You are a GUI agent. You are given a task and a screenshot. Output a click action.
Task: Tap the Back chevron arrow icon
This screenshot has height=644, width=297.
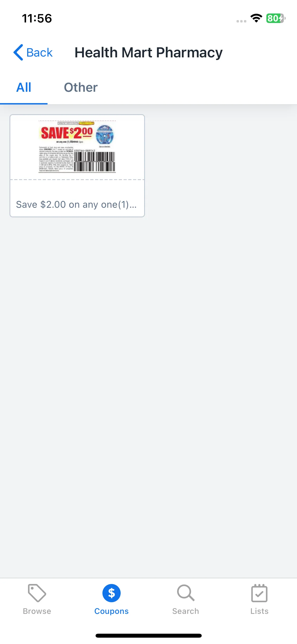18,52
